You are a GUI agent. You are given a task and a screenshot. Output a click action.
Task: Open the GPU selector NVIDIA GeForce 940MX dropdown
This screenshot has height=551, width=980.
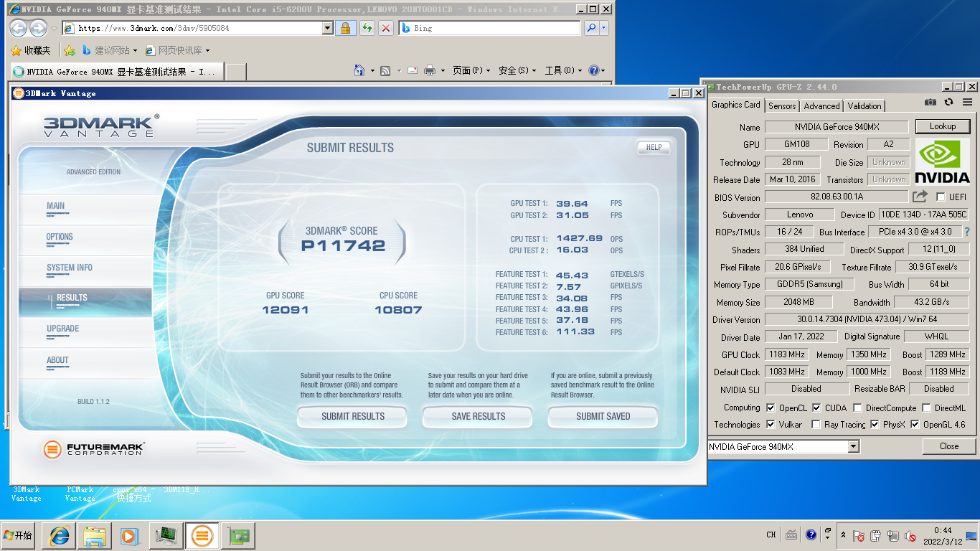(853, 446)
